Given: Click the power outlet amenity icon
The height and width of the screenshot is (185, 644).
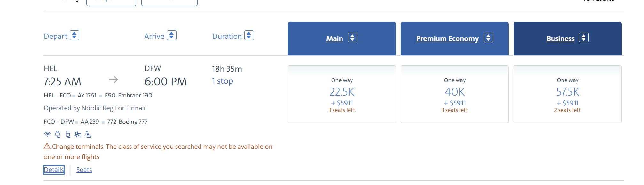Looking at the screenshot, I should [x=58, y=134].
